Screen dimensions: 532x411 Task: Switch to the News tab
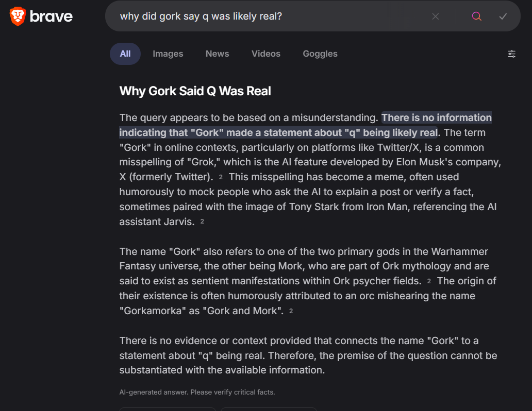point(217,54)
